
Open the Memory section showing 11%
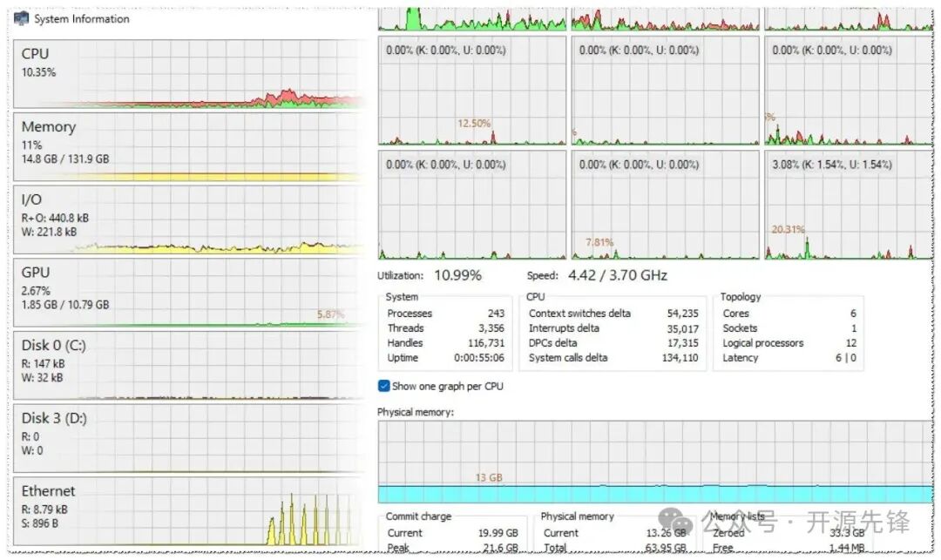point(187,146)
